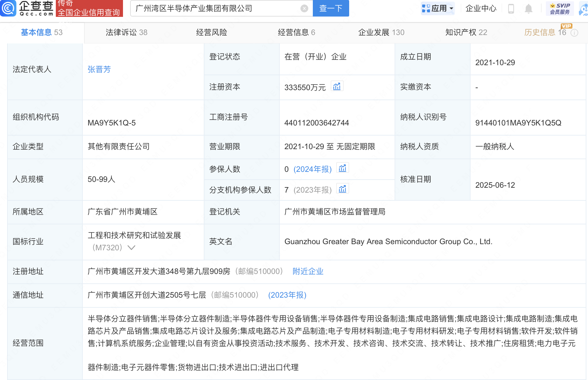The height and width of the screenshot is (380, 588).
Task: Select the English company name text
Action: click(x=388, y=242)
